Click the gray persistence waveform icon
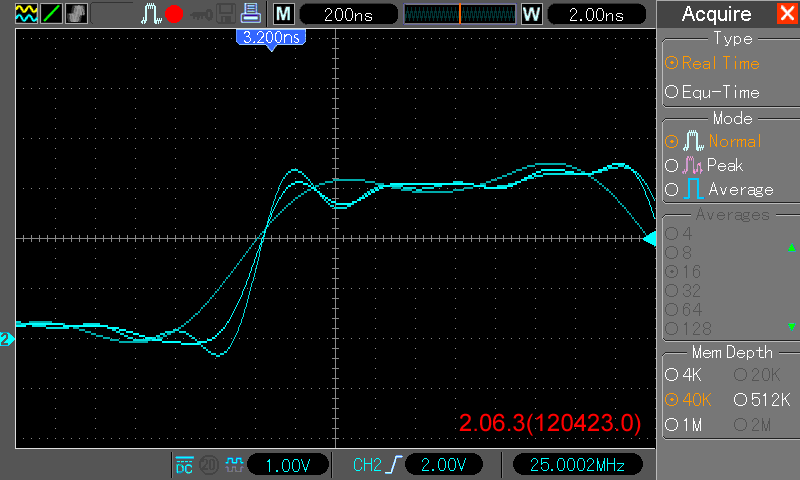 (77, 14)
